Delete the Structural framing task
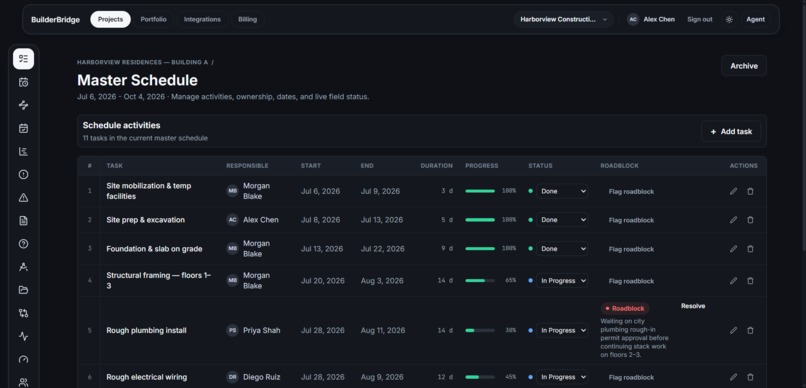This screenshot has height=388, width=806. (750, 281)
